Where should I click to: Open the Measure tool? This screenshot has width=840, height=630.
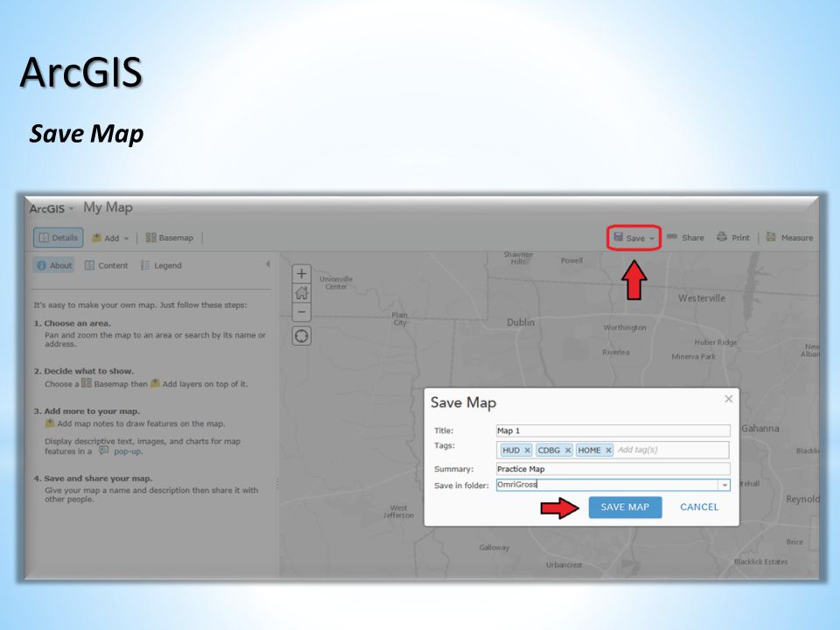pos(789,237)
